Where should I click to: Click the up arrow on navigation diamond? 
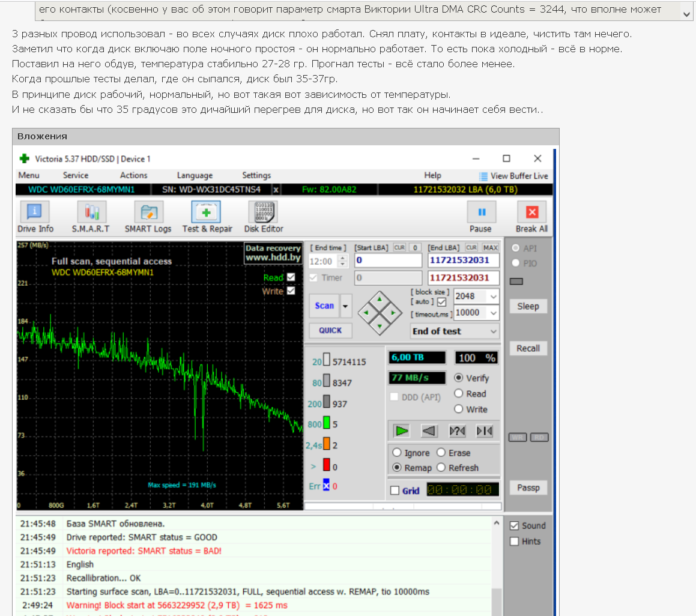point(380,298)
